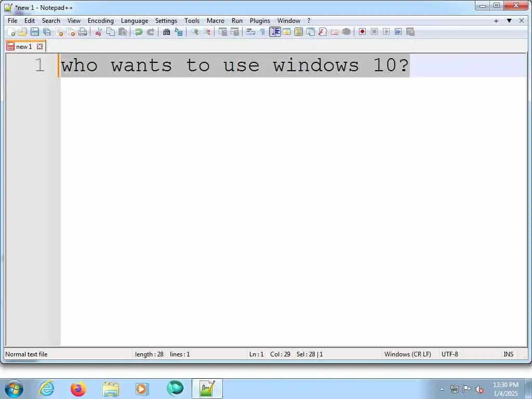Click the Zoom In toolbar icon
The image size is (532, 399).
[195, 32]
